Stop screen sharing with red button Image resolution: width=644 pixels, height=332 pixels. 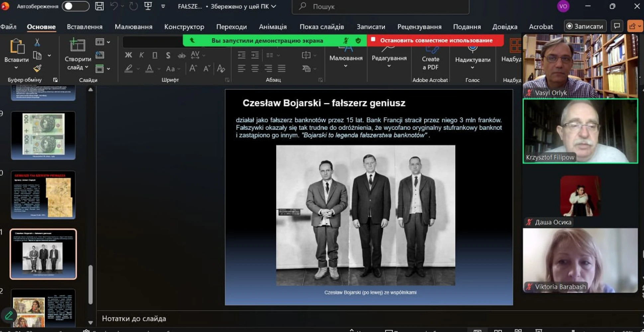point(435,41)
